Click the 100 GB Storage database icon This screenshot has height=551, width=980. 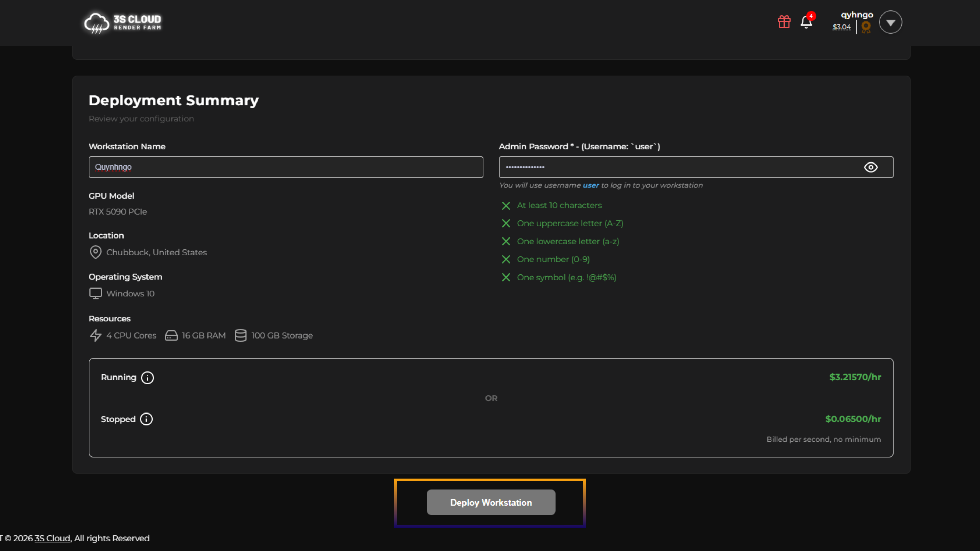[x=240, y=335]
